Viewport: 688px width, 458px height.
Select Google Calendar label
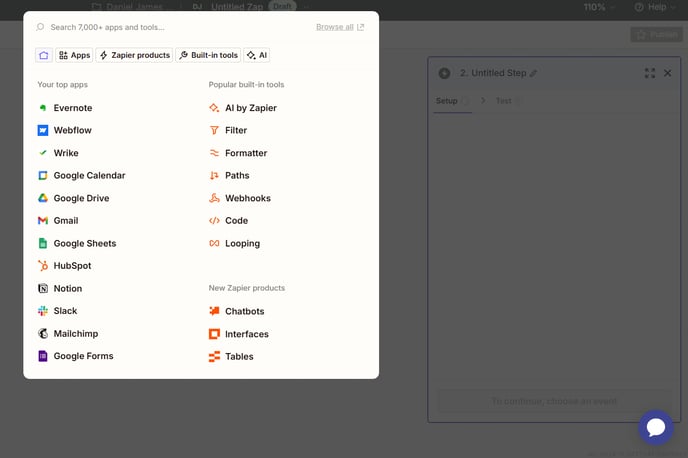click(90, 175)
